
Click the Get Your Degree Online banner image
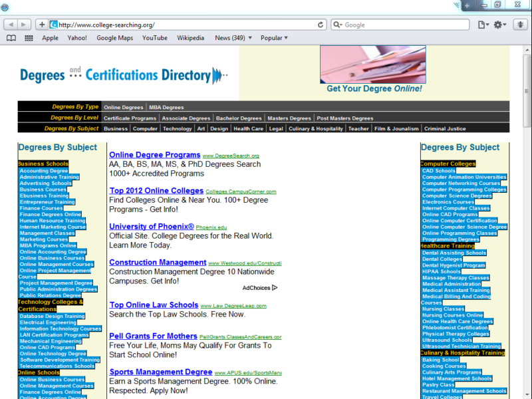click(373, 65)
